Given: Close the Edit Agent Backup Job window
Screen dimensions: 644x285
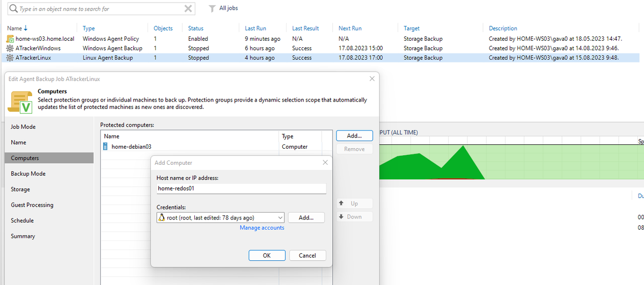Looking at the screenshot, I should click(x=372, y=78).
